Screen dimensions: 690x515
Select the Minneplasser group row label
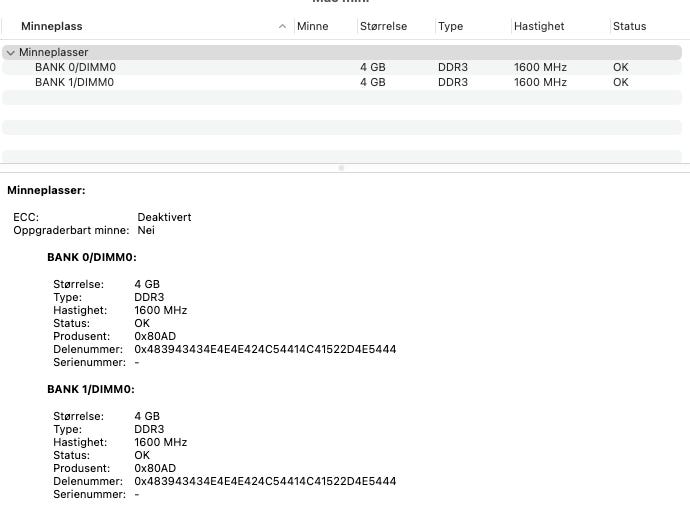(53, 52)
